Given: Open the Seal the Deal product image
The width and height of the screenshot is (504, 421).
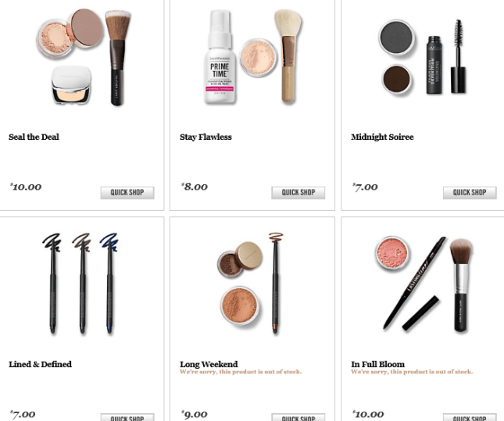Looking at the screenshot, I should pos(84,57).
